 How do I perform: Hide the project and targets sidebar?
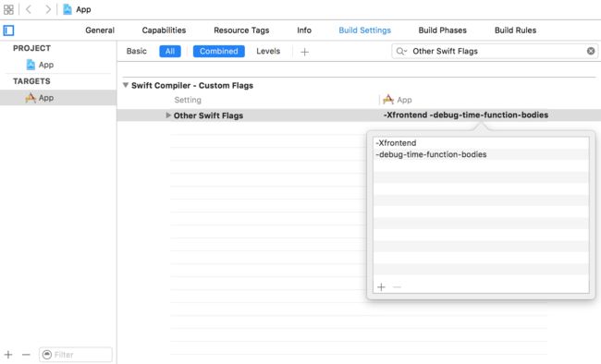click(x=9, y=30)
